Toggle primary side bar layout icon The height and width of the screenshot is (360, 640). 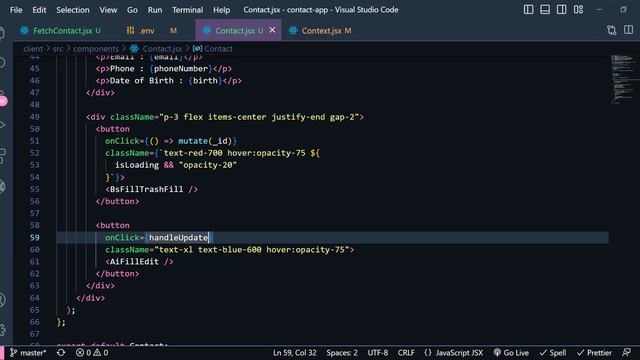[528, 9]
